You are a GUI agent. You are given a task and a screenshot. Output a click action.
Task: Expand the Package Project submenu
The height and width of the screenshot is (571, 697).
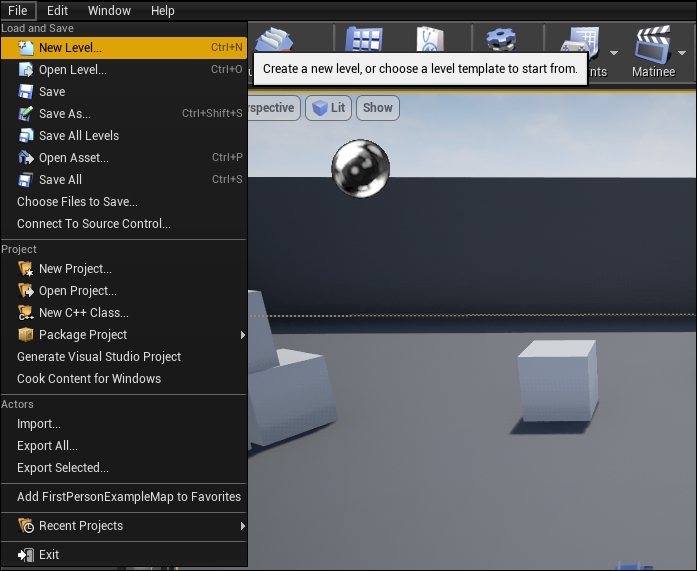(241, 335)
